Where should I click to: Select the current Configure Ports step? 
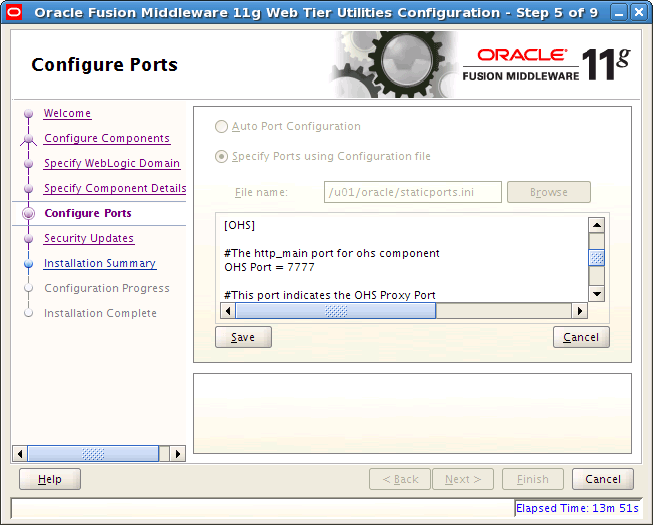88,213
